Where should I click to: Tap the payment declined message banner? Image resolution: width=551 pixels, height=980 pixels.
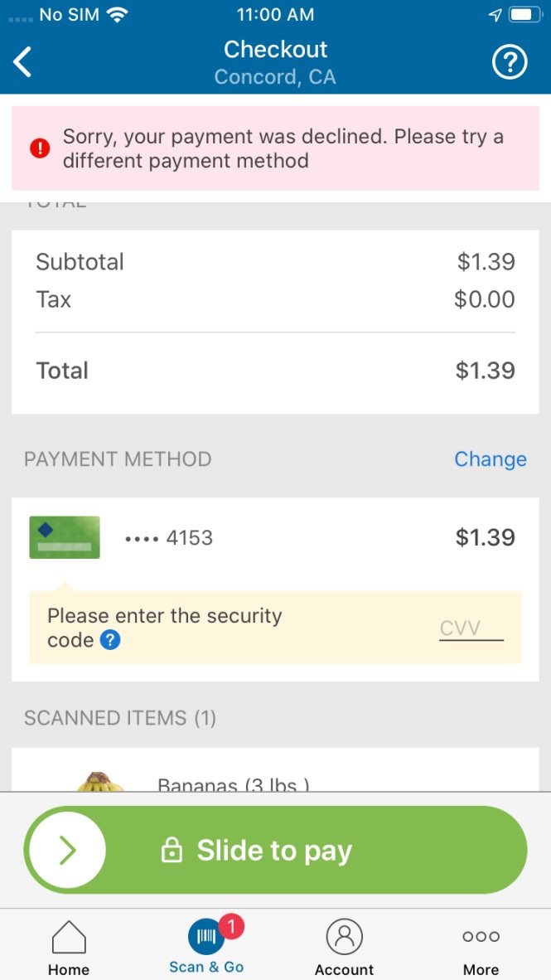pyautogui.click(x=282, y=148)
